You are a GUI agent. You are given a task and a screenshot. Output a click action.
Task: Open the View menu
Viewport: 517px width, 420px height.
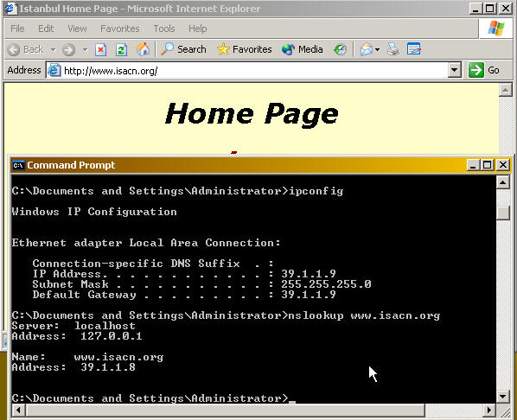coord(77,29)
